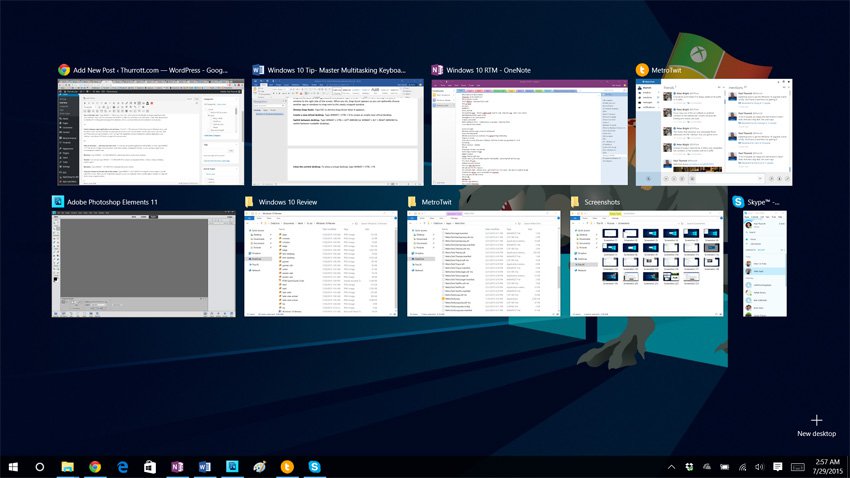The width and height of the screenshot is (850, 478).
Task: Open the Windows Start menu
Action: coord(13,467)
